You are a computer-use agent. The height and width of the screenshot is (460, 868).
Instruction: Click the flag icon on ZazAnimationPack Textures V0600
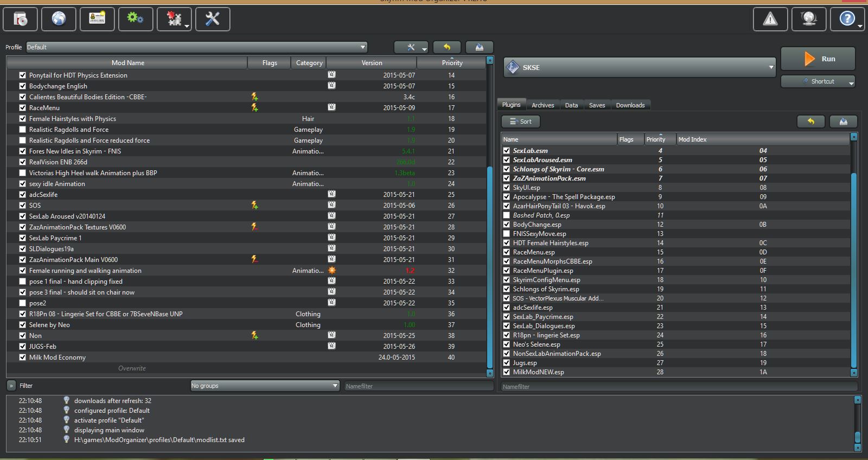tap(254, 227)
